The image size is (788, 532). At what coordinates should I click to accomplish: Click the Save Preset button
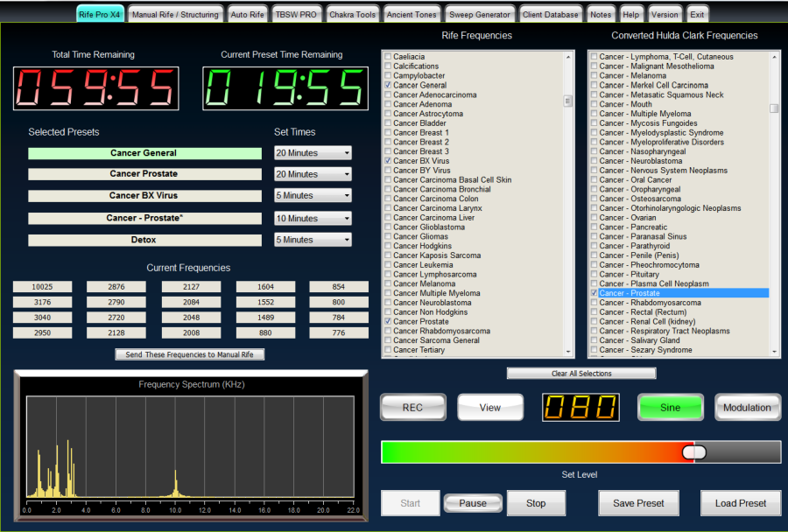pos(638,503)
